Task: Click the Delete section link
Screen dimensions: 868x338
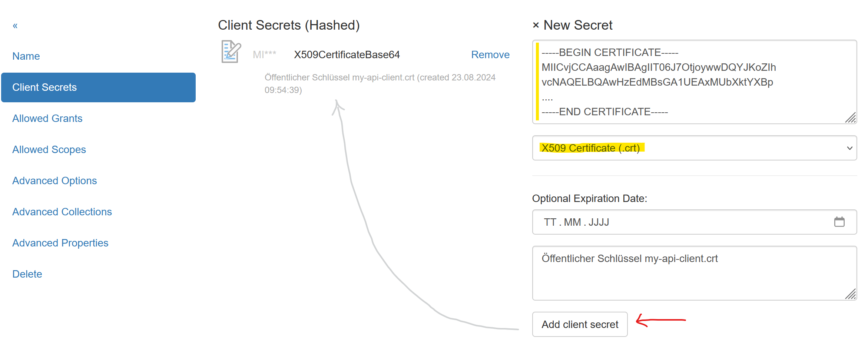Action: click(x=27, y=274)
